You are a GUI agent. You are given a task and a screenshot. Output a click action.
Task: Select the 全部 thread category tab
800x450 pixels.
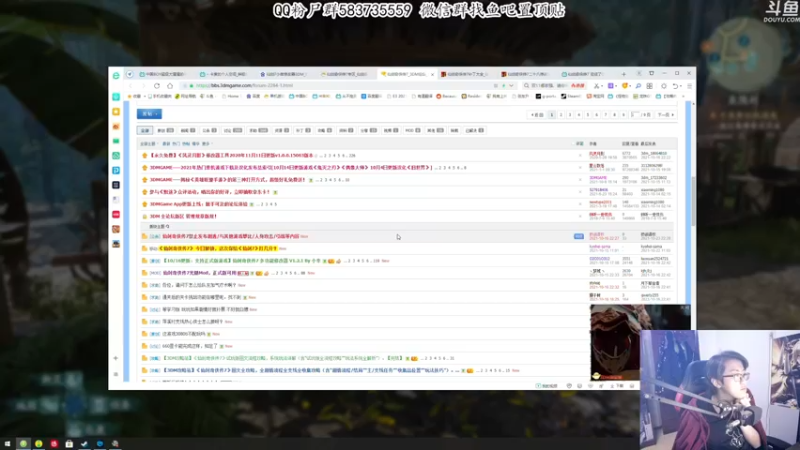tap(145, 131)
